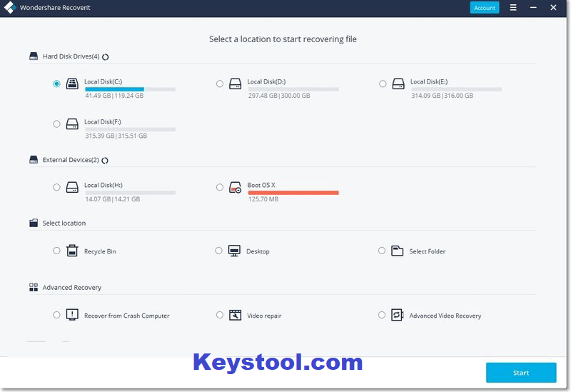The image size is (571, 392).
Task: Click the 'Recover from Crash Computer' label
Action: tap(127, 316)
